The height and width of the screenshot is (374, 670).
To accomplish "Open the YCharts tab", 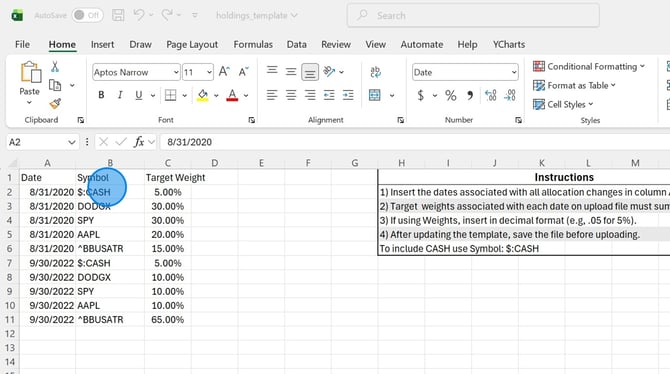I will 509,44.
